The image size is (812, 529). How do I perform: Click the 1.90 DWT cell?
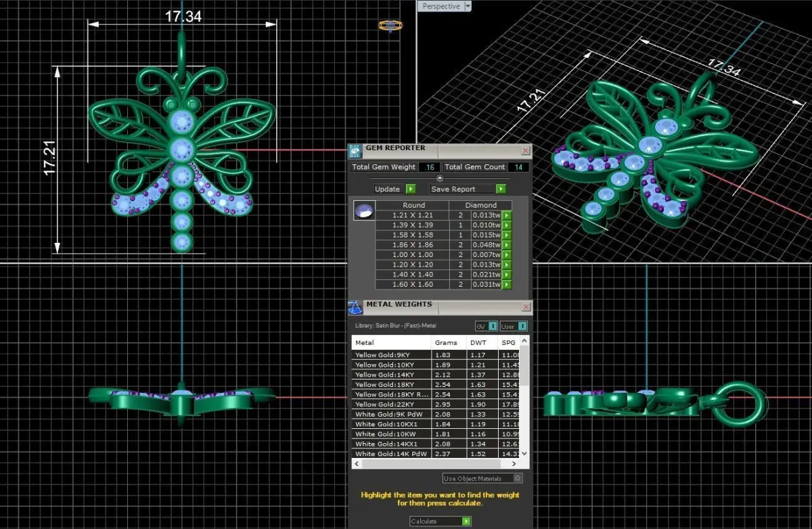coord(481,404)
